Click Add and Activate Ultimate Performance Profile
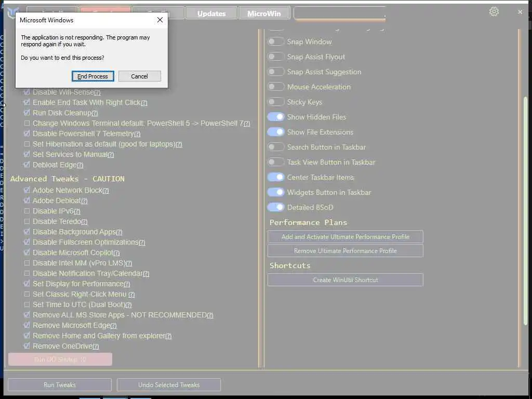Viewport: 532px width, 399px height. click(x=345, y=237)
